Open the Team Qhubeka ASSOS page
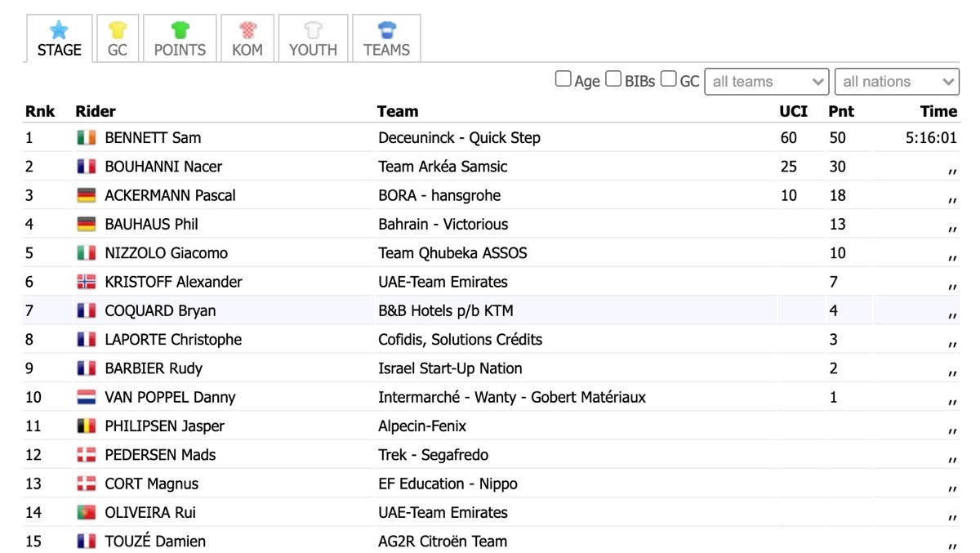980x553 pixels. coord(452,253)
